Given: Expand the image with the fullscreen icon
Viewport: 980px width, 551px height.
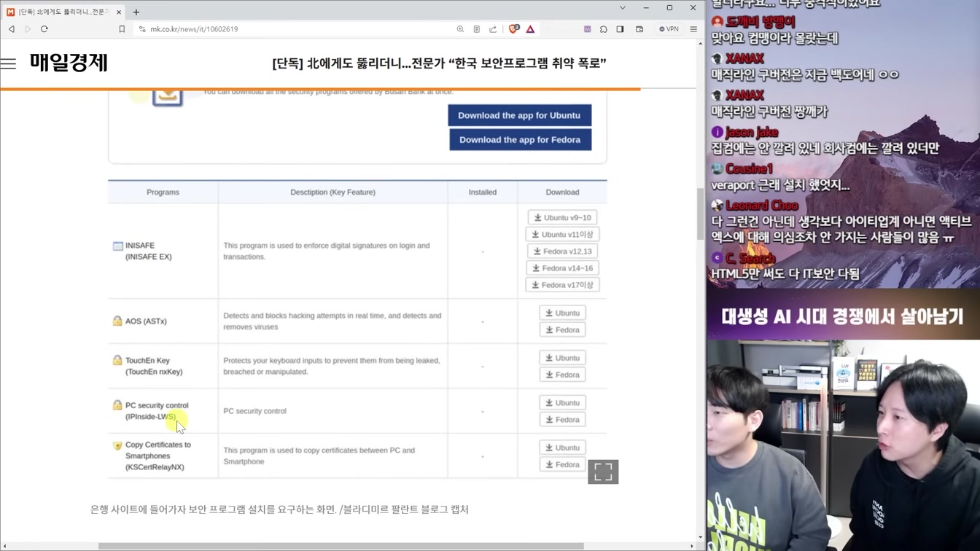Looking at the screenshot, I should [x=603, y=472].
